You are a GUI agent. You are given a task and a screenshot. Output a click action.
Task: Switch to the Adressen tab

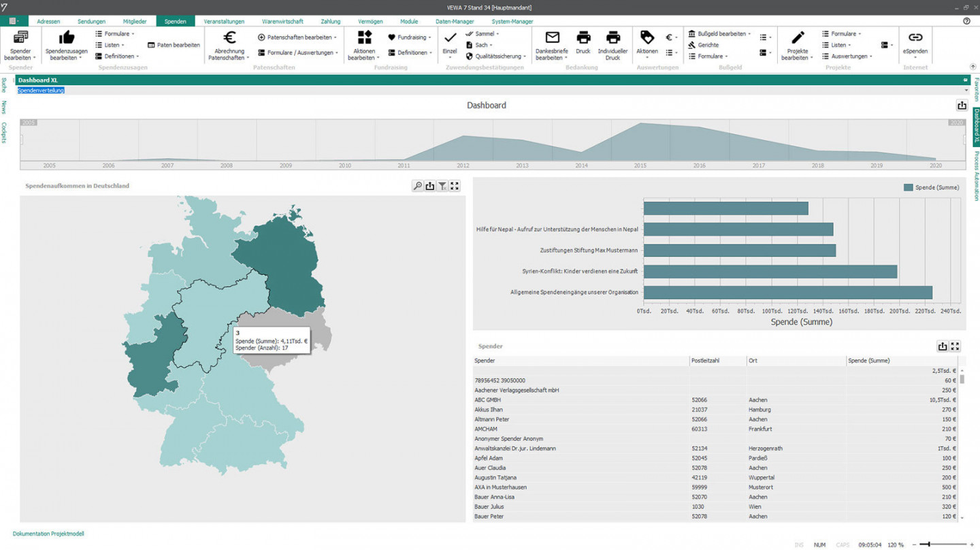[48, 21]
